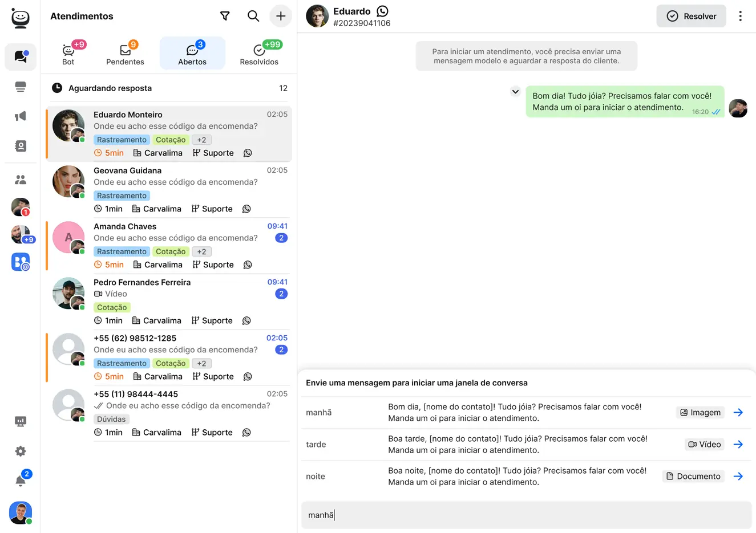Viewport: 756px width, 533px height.
Task: Send the manhã template with arrow
Action: [738, 412]
